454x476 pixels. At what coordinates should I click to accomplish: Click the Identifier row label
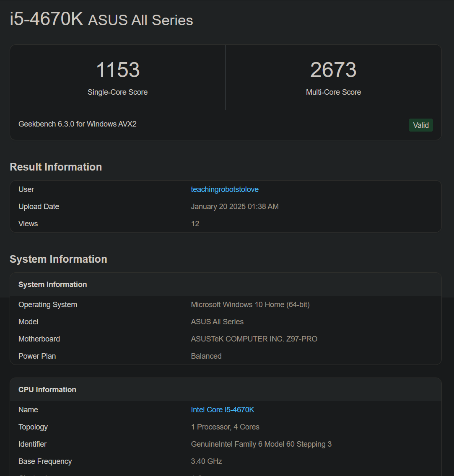(x=33, y=444)
